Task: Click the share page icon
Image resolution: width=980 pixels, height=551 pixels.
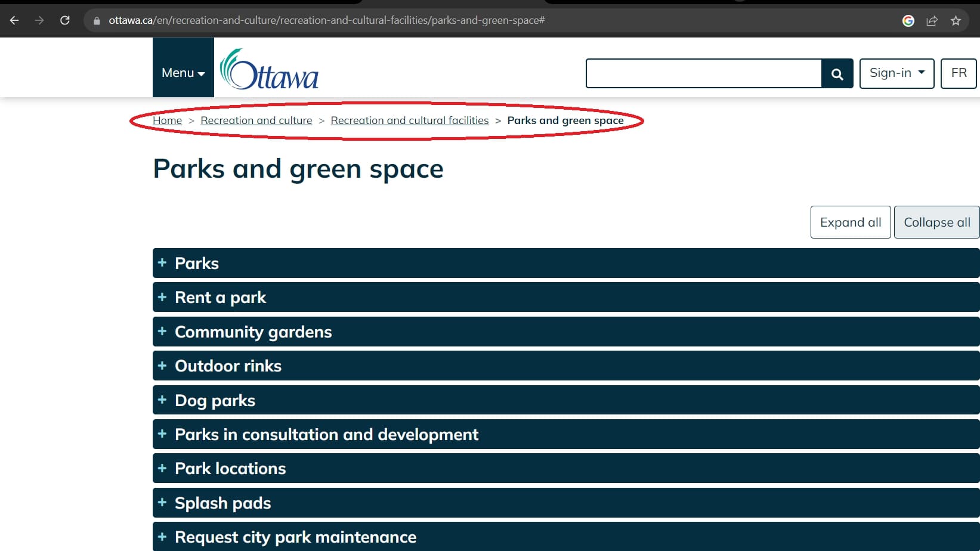Action: (932, 21)
